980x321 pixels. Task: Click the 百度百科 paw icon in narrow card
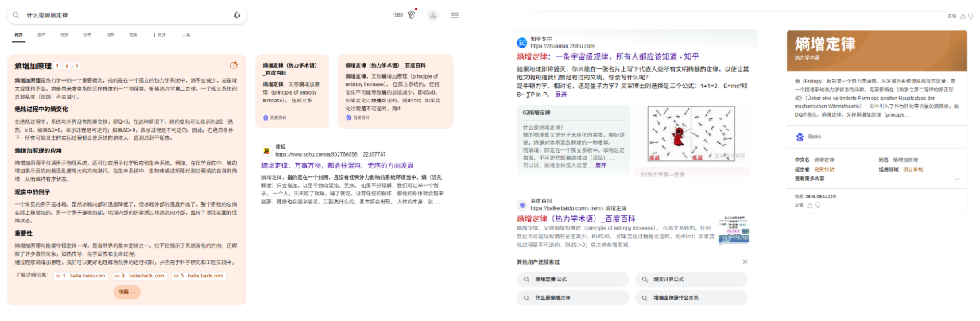tap(265, 117)
